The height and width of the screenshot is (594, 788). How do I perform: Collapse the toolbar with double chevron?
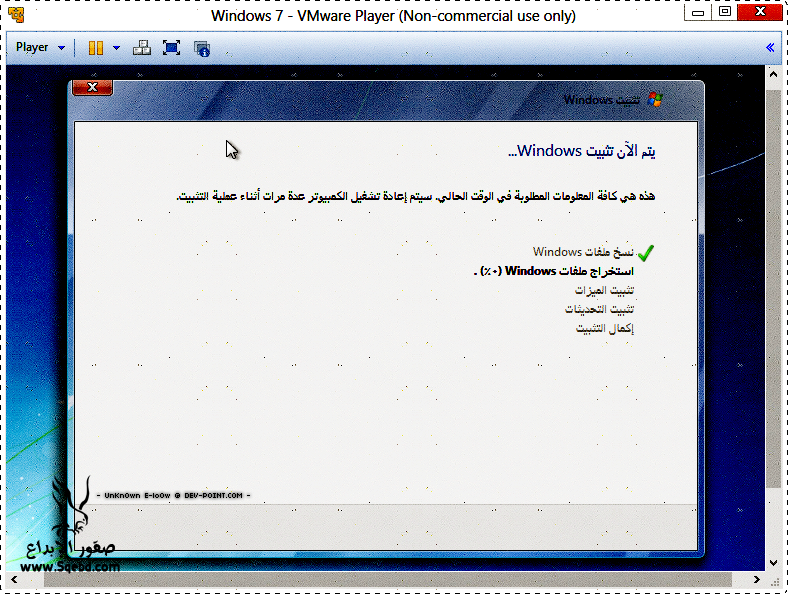(769, 47)
